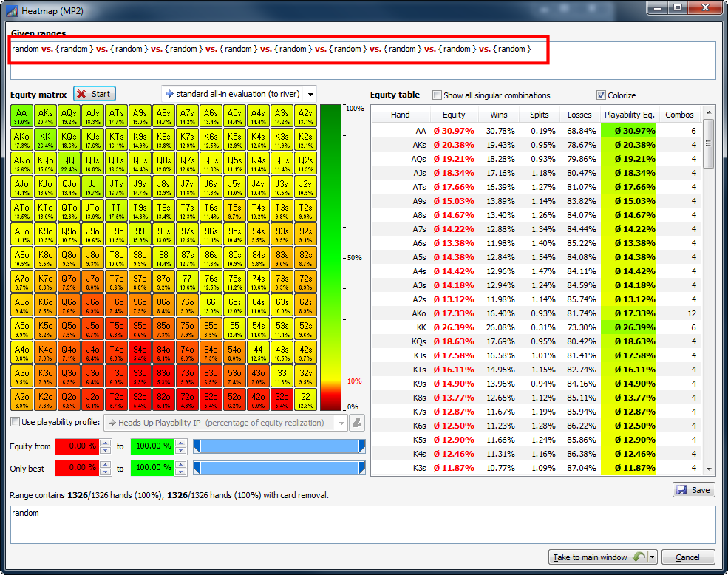
Task: Check Use playability profile
Action: pyautogui.click(x=16, y=422)
